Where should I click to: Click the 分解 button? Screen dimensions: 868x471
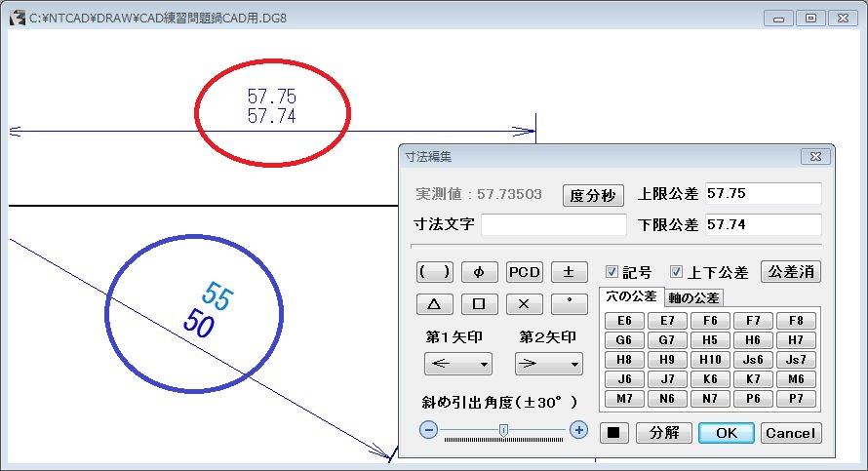(664, 433)
